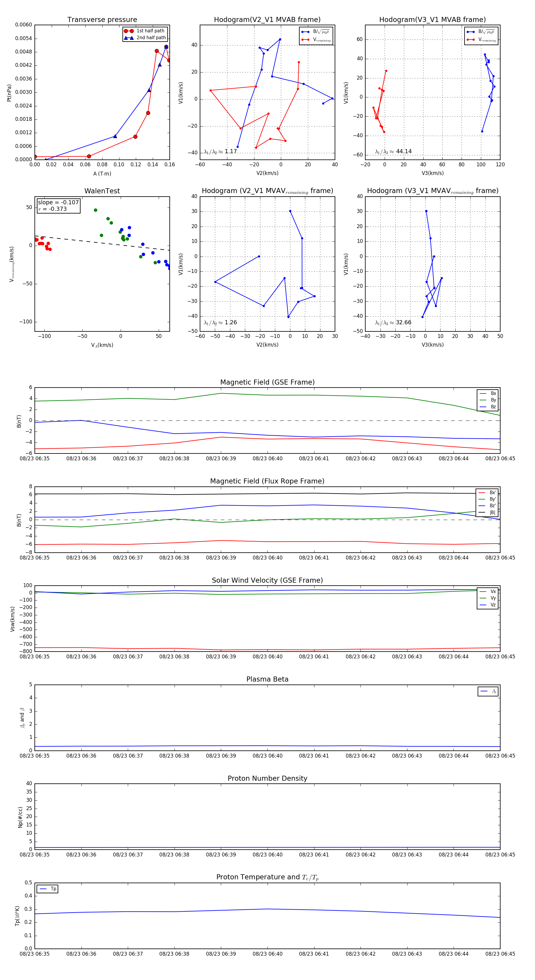Click the "Vsw(km/s)" y-axis label

coord(12,619)
